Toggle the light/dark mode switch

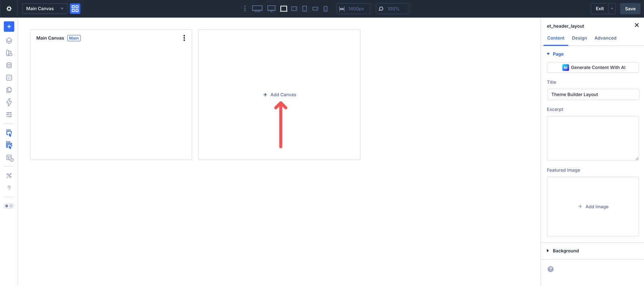[x=9, y=206]
